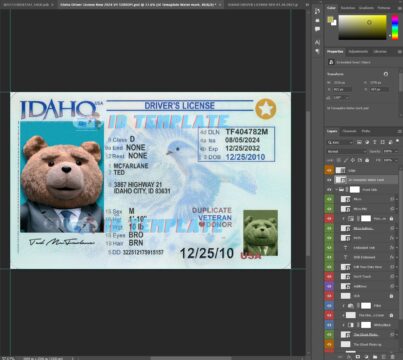The width and height of the screenshot is (403, 360).
Task: Open the Fill slider dropdown arrow
Action: pos(396,160)
